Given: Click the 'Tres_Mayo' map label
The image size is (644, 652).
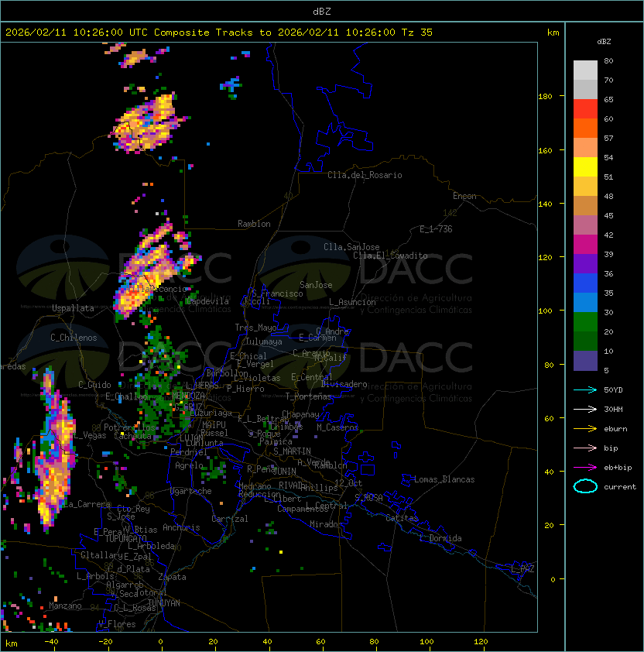Looking at the screenshot, I should (255, 328).
